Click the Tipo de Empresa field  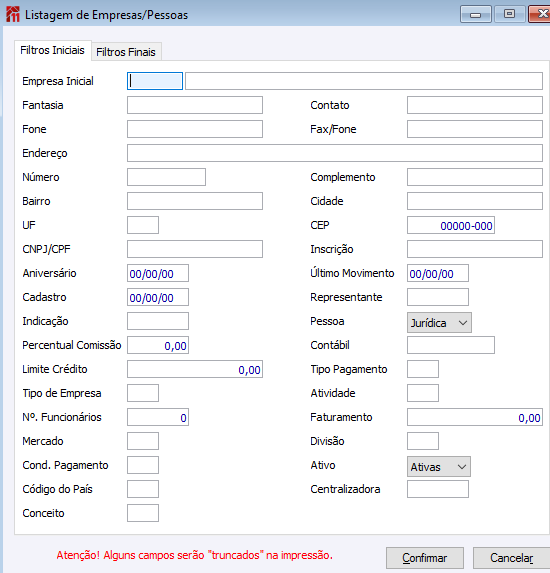coord(143,393)
